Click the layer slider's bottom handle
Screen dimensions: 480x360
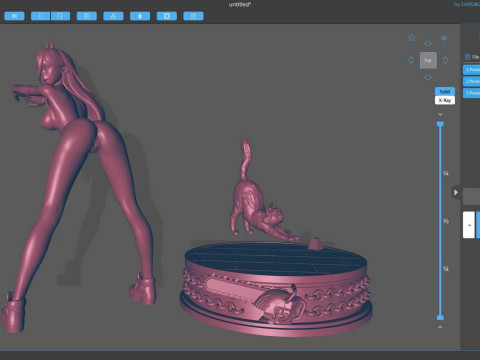pyautogui.click(x=440, y=317)
